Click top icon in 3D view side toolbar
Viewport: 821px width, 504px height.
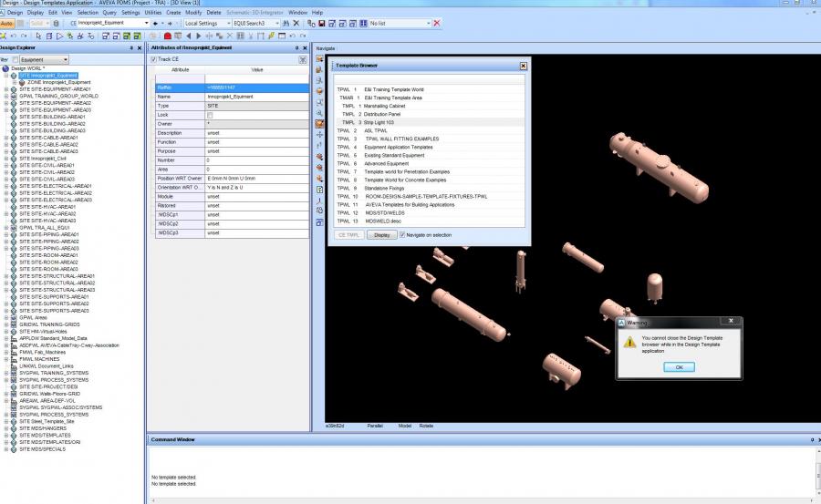click(x=319, y=59)
